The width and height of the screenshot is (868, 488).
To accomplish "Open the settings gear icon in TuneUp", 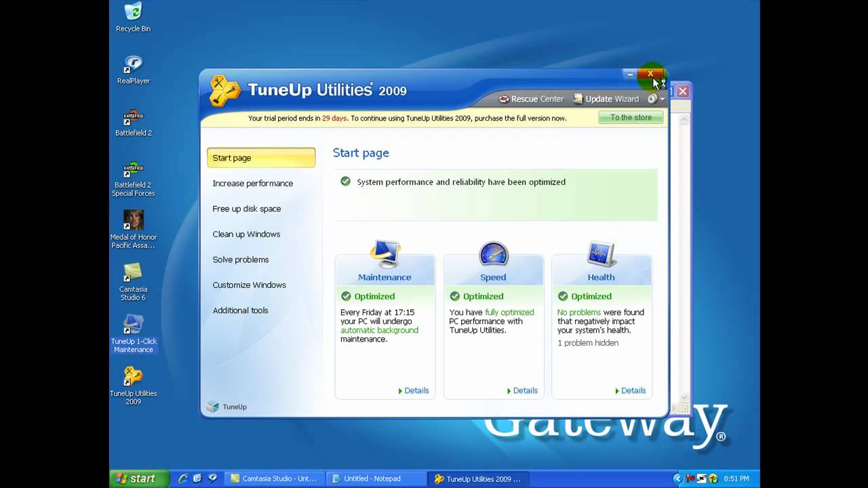I will click(x=652, y=99).
